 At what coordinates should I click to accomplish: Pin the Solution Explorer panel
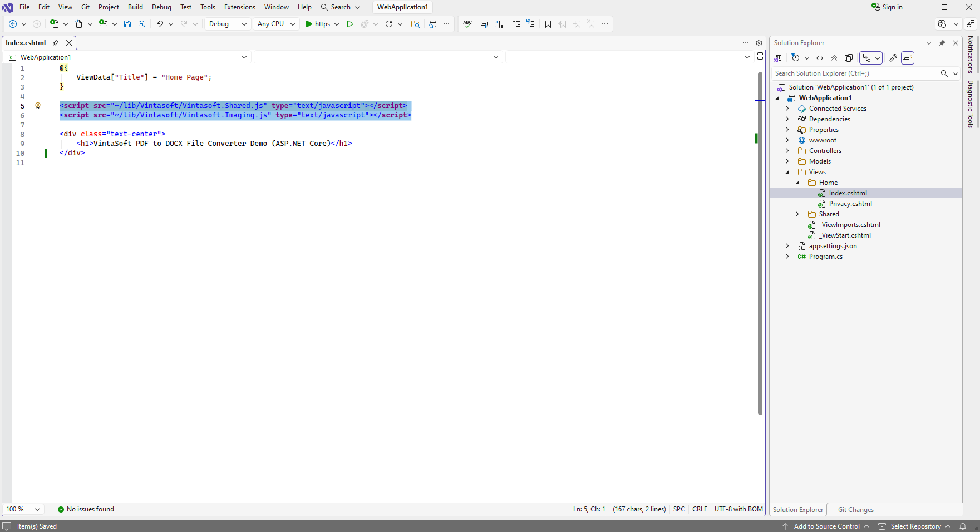(942, 43)
